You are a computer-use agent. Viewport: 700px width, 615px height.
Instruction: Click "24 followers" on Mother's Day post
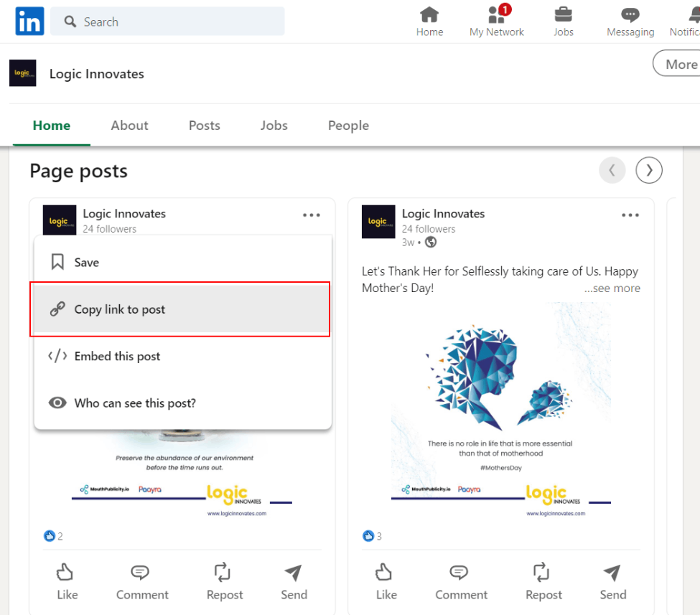[x=428, y=229]
